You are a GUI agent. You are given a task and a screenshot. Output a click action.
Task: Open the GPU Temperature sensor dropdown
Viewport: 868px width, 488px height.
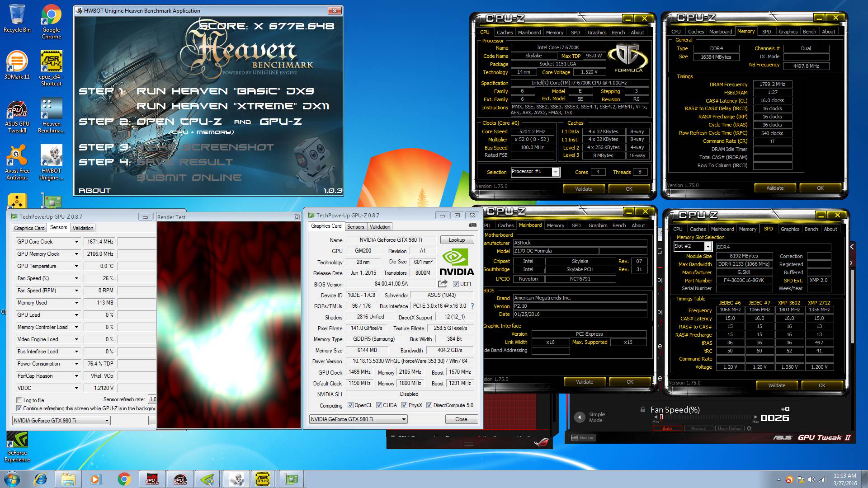point(76,266)
